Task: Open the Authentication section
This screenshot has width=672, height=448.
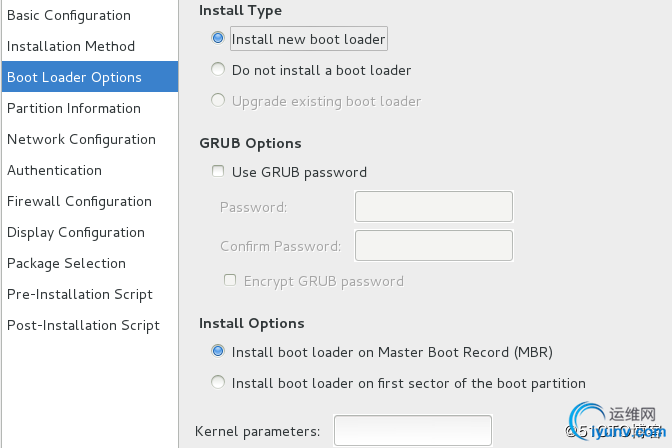Action: click(54, 170)
